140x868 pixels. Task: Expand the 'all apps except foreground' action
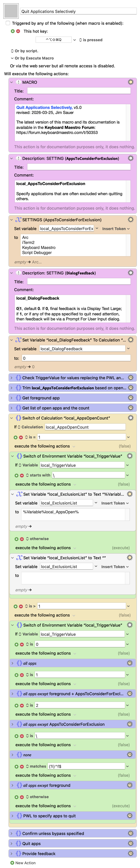pyautogui.click(x=12, y=785)
